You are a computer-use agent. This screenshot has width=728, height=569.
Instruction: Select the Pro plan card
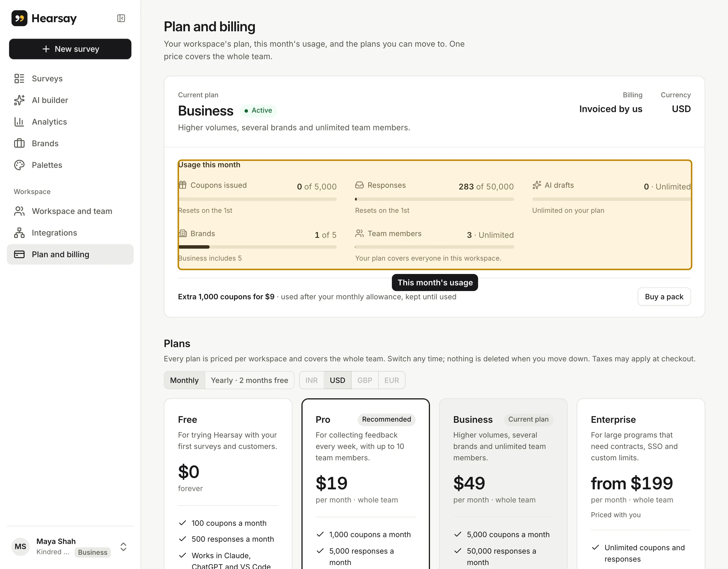pyautogui.click(x=365, y=484)
